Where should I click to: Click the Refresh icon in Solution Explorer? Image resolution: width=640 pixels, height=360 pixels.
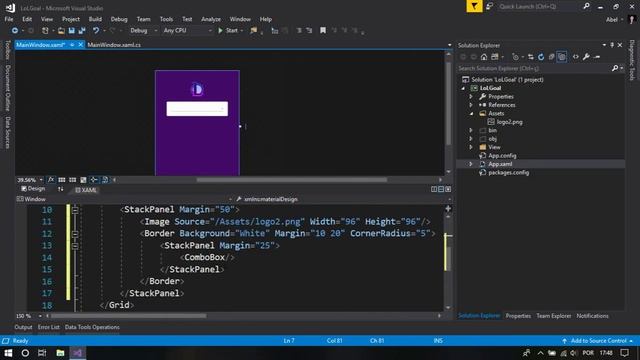pyautogui.click(x=541, y=57)
